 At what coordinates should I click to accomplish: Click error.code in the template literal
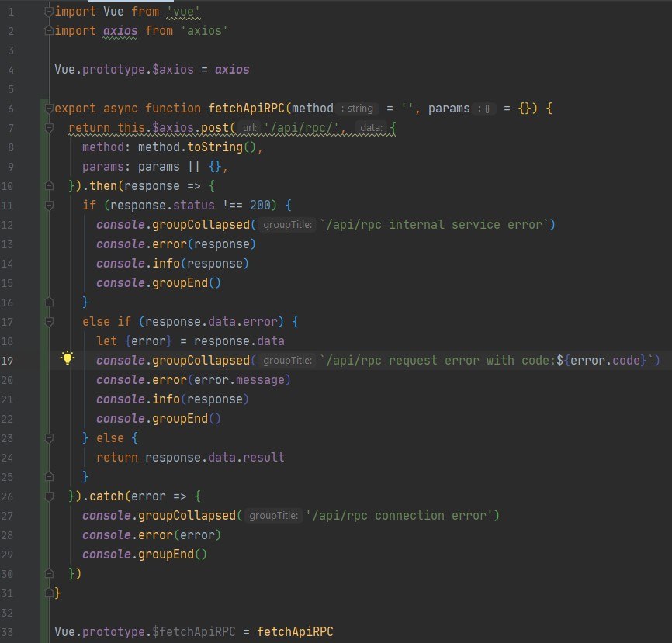click(x=605, y=360)
